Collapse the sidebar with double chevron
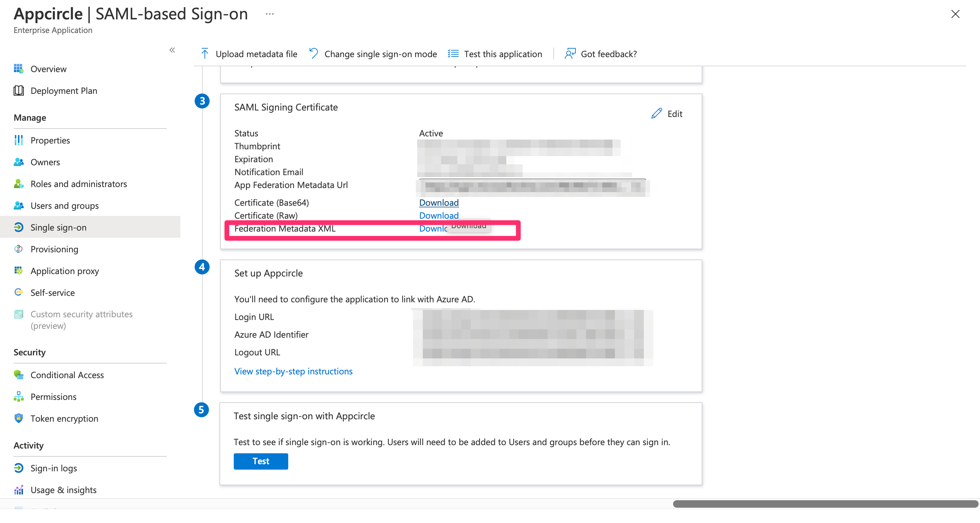The image size is (980, 523). (172, 50)
